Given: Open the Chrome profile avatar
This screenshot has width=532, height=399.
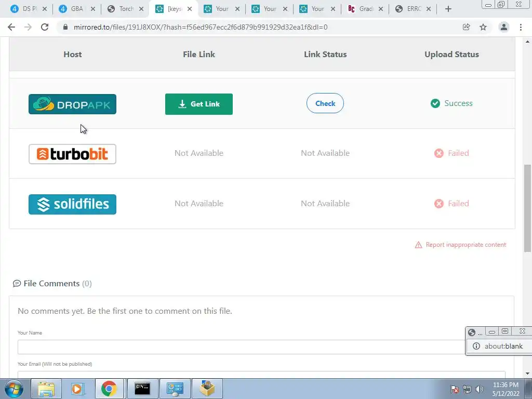Looking at the screenshot, I should click(504, 27).
